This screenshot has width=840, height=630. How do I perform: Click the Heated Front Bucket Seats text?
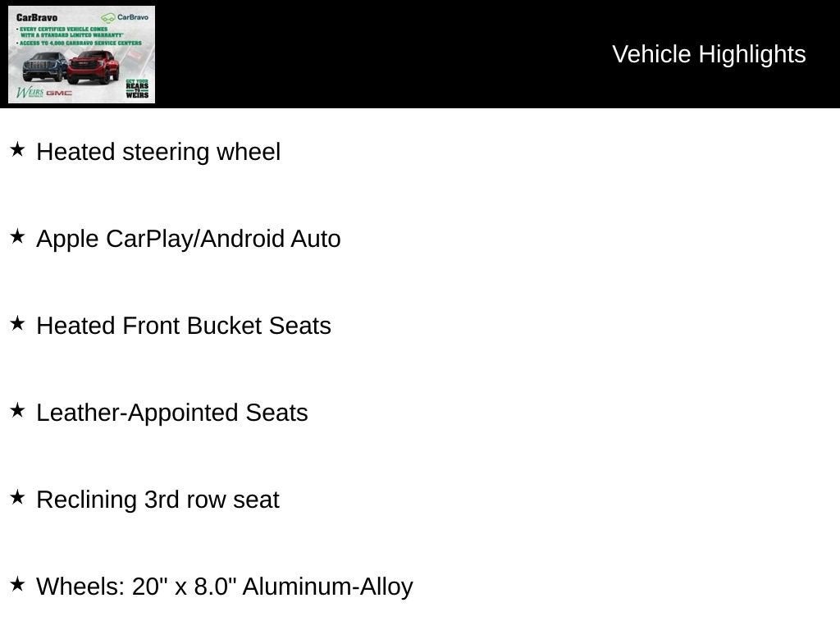pyautogui.click(x=184, y=326)
